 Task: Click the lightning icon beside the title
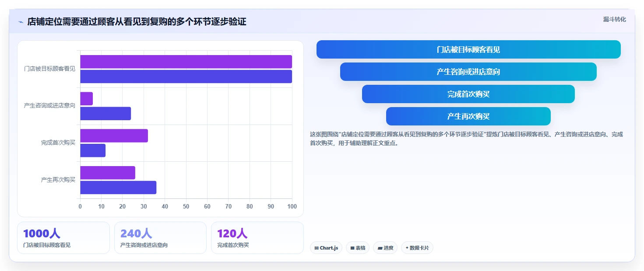pos(21,22)
